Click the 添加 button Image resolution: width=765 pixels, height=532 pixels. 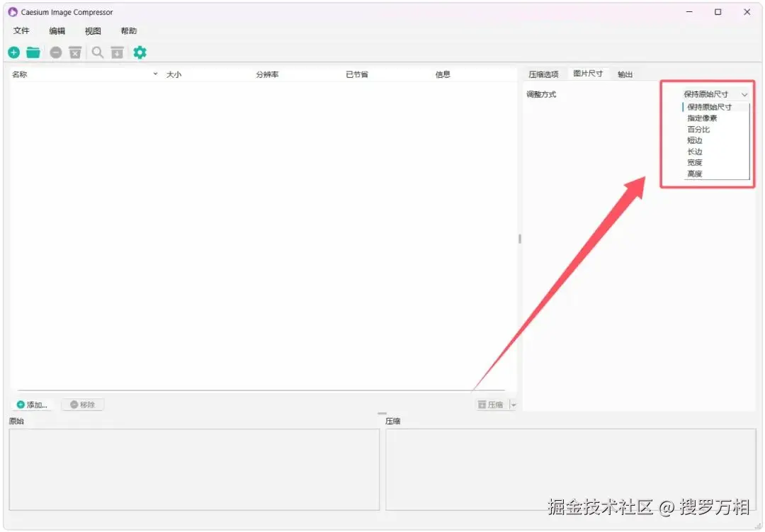tap(32, 404)
